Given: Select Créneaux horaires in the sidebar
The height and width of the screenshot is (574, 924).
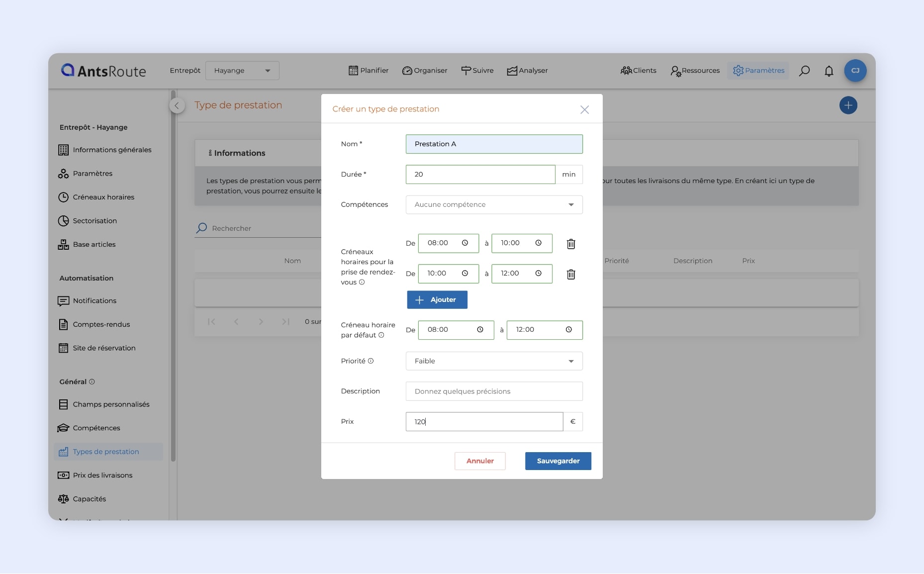Looking at the screenshot, I should (103, 197).
